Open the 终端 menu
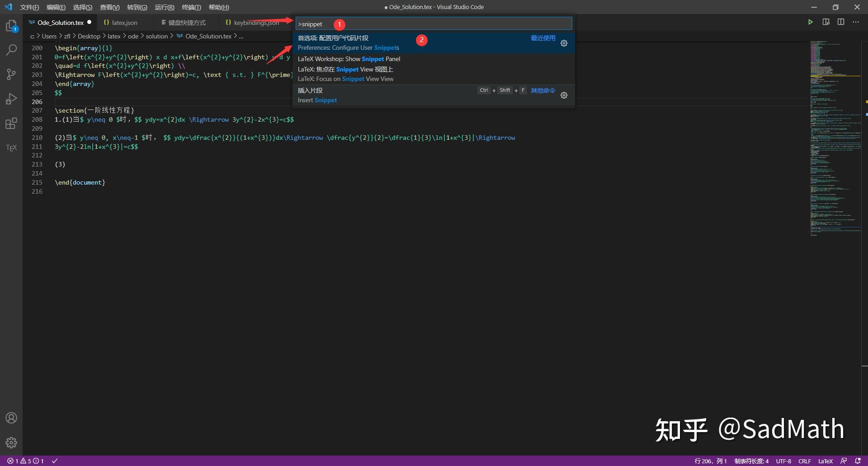This screenshot has height=466, width=868. [x=190, y=7]
